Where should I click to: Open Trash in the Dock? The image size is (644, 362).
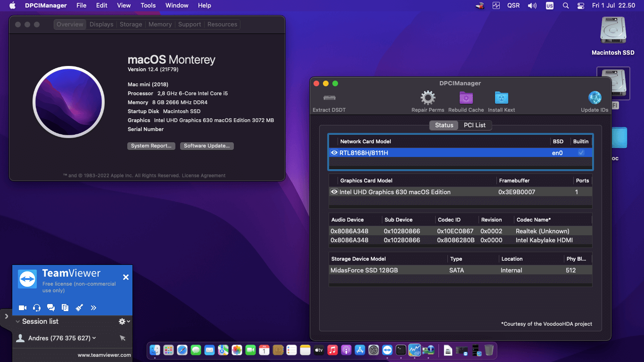(x=489, y=350)
